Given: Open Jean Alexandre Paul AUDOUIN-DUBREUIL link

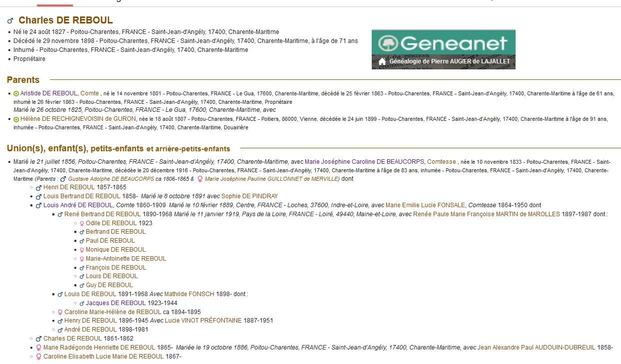Looking at the screenshot, I should point(537,348).
